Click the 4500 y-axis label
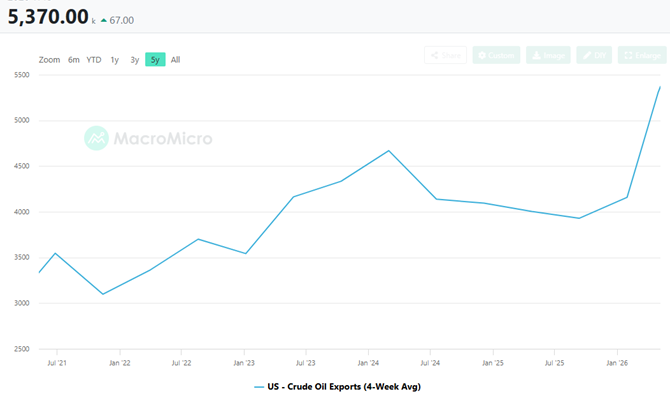670x396 pixels. click(x=22, y=166)
